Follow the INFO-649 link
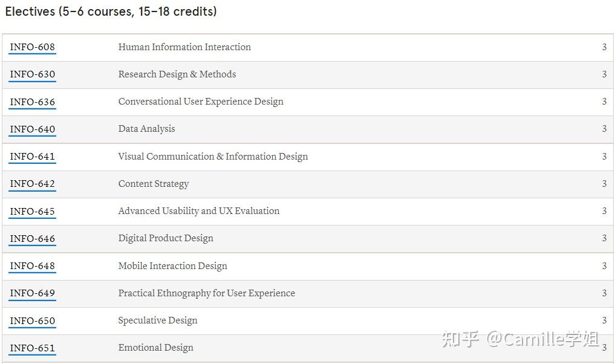 32,293
